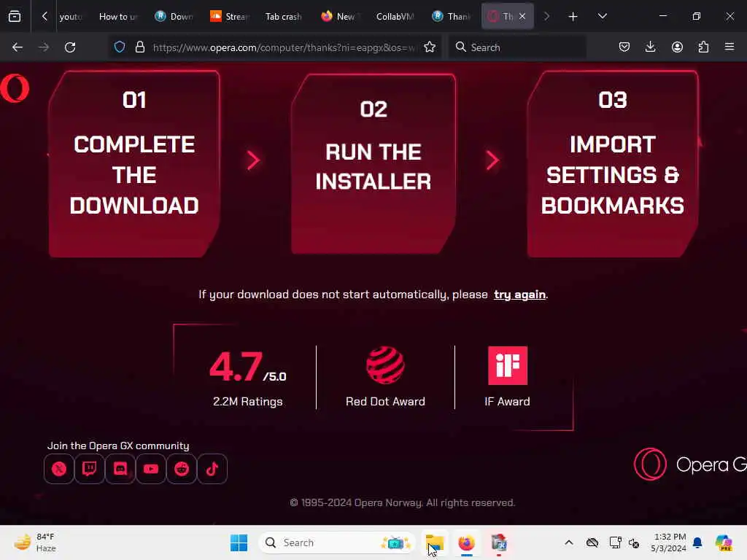Click the Red Dot Award logo
Screen dimensions: 747x560
coord(385,365)
